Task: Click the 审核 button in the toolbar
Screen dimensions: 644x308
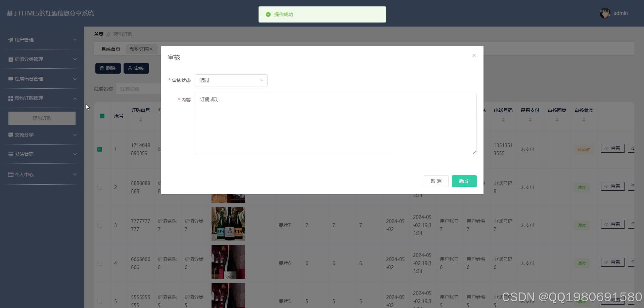Action: pyautogui.click(x=136, y=68)
